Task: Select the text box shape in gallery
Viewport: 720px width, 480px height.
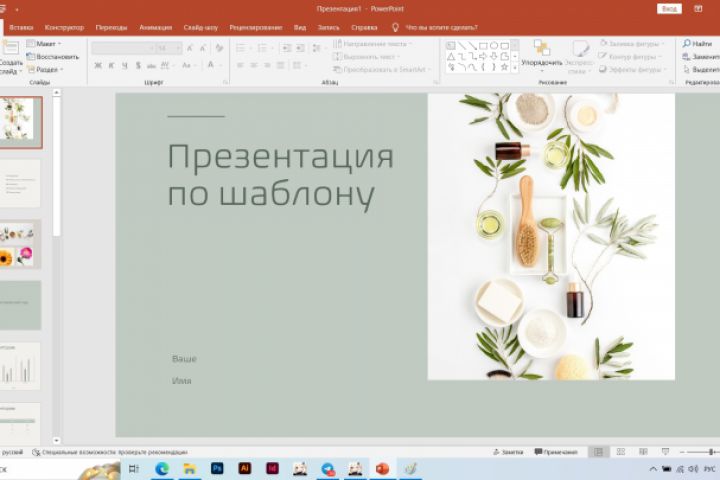Action: pyautogui.click(x=451, y=46)
